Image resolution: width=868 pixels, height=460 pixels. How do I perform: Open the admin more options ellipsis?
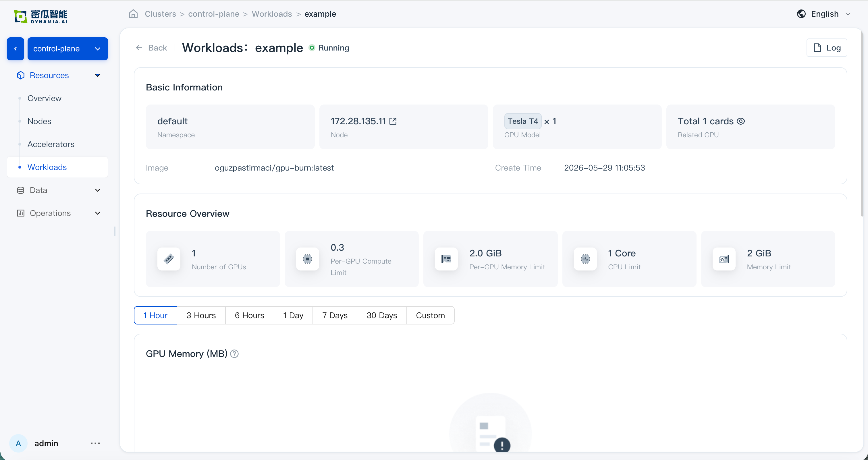(95, 443)
